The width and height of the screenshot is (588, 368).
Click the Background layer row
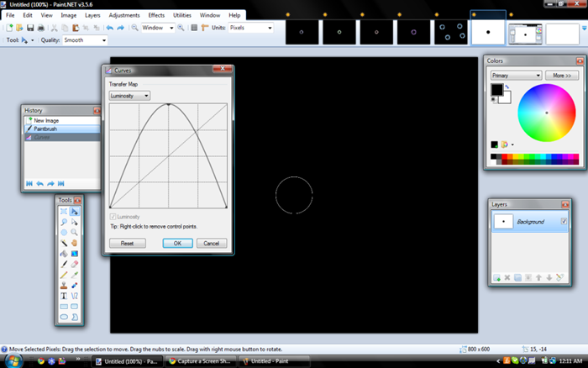[x=529, y=222]
